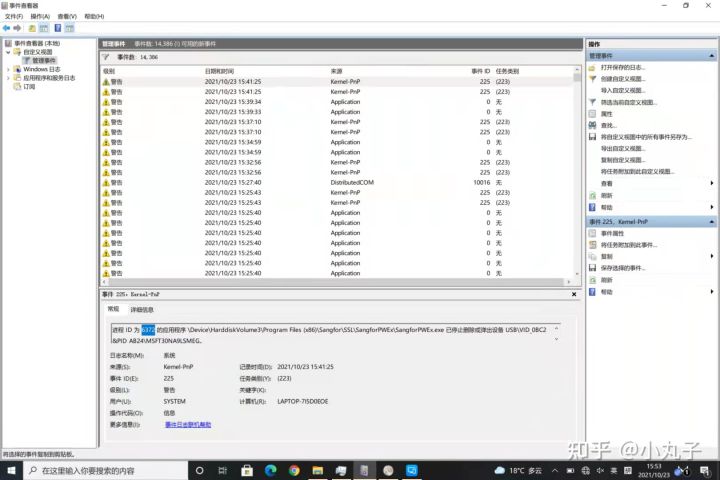720x480 pixels.
Task: Collapse the 管理事件 actions section
Action: (712, 56)
